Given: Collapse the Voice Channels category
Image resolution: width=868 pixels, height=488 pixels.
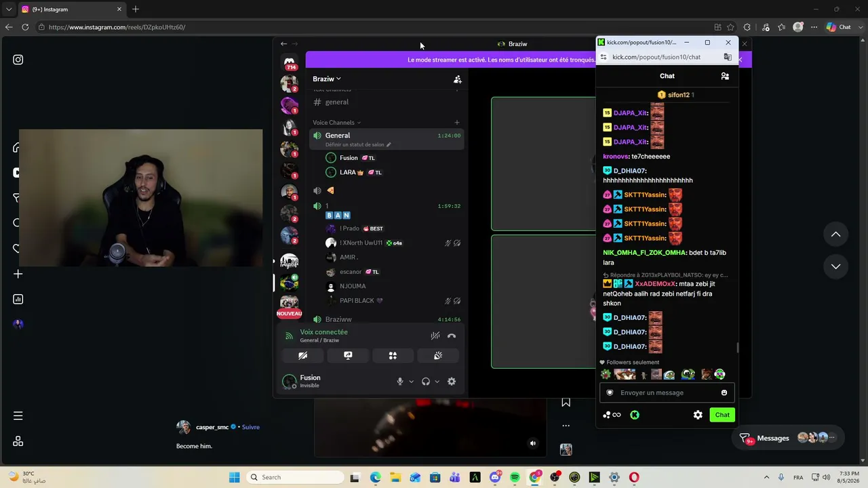Looking at the screenshot, I should click(x=336, y=123).
